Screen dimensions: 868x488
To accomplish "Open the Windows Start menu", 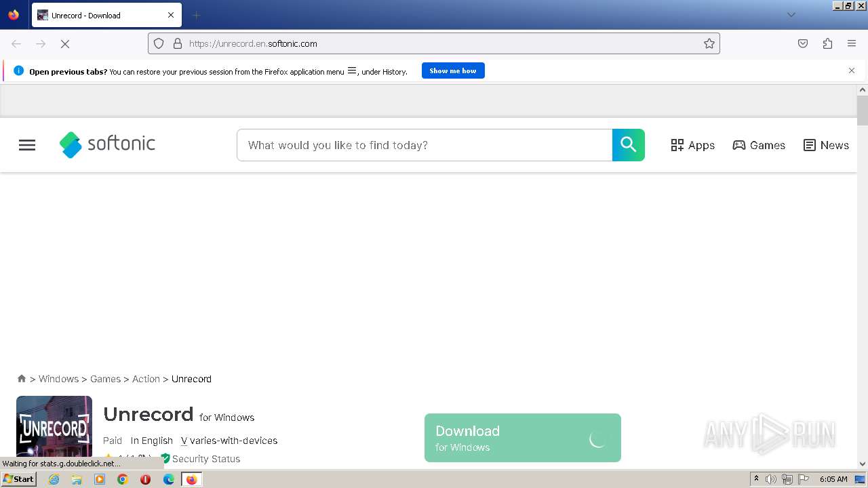I will pos(18,479).
